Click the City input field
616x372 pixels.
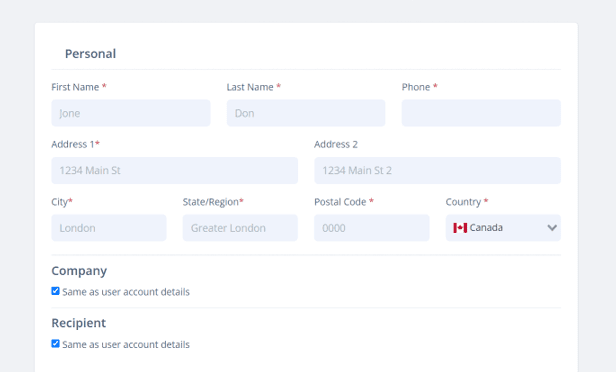[109, 228]
